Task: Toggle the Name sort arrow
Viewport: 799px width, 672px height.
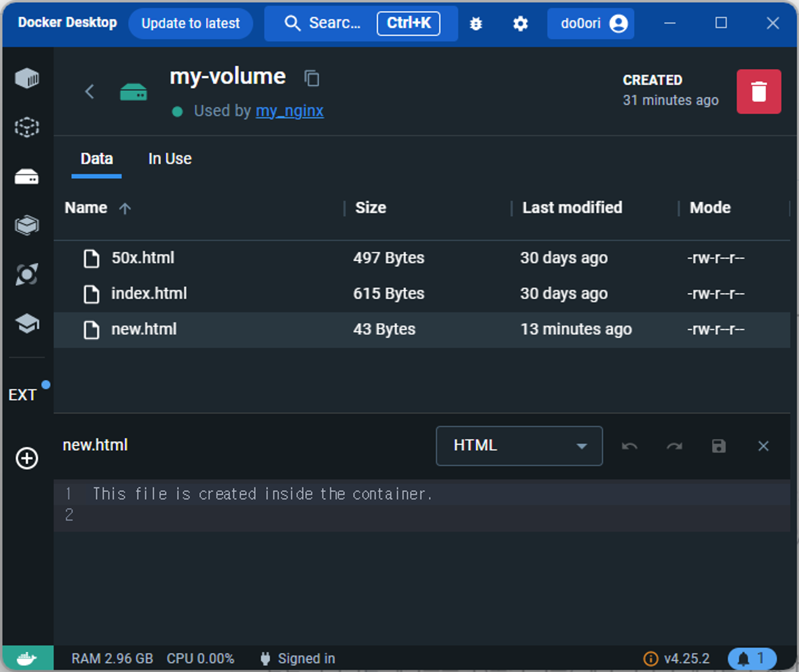Action: tap(125, 208)
